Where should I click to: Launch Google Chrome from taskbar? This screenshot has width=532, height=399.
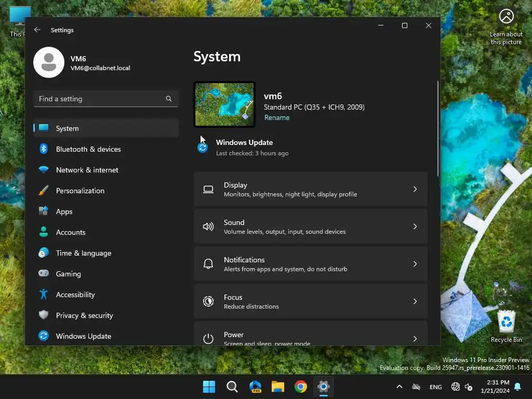301,387
